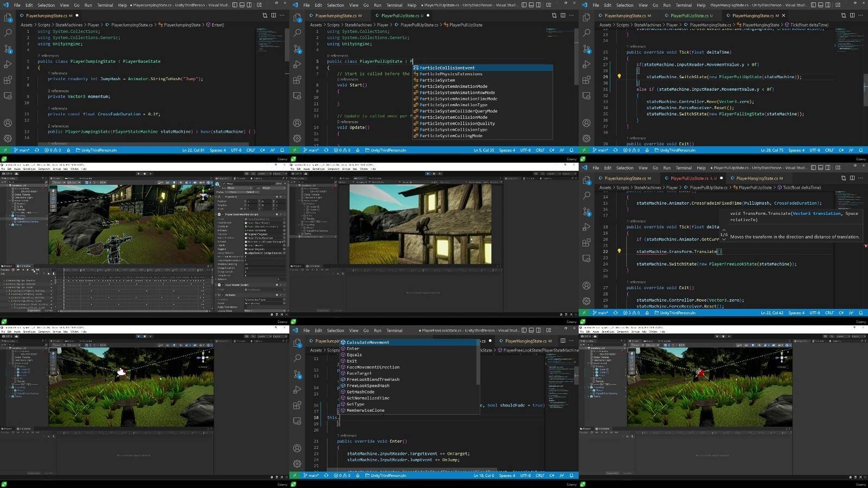Open Terminal menu in PlayerHangingState.cs titled window

click(684, 5)
